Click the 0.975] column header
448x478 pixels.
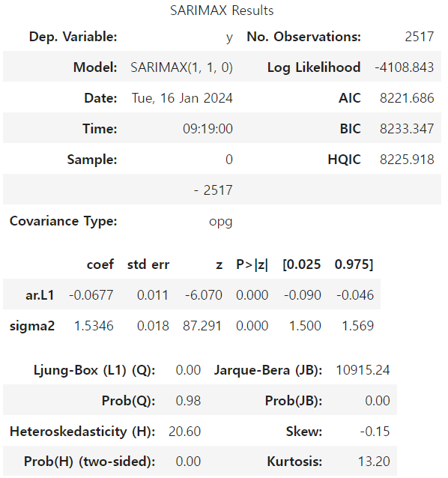(354, 264)
